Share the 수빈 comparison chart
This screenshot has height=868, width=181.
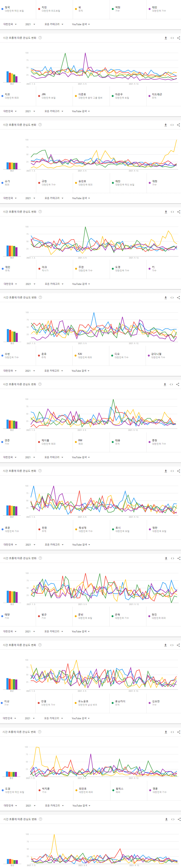[178, 384]
